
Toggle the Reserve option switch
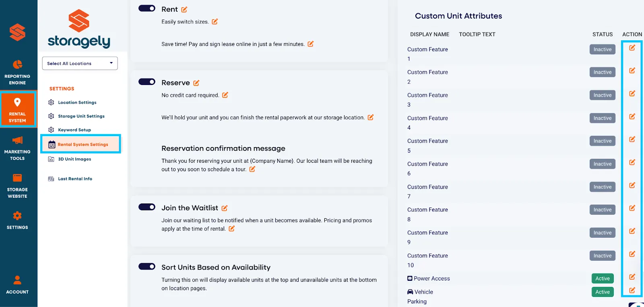coord(147,82)
